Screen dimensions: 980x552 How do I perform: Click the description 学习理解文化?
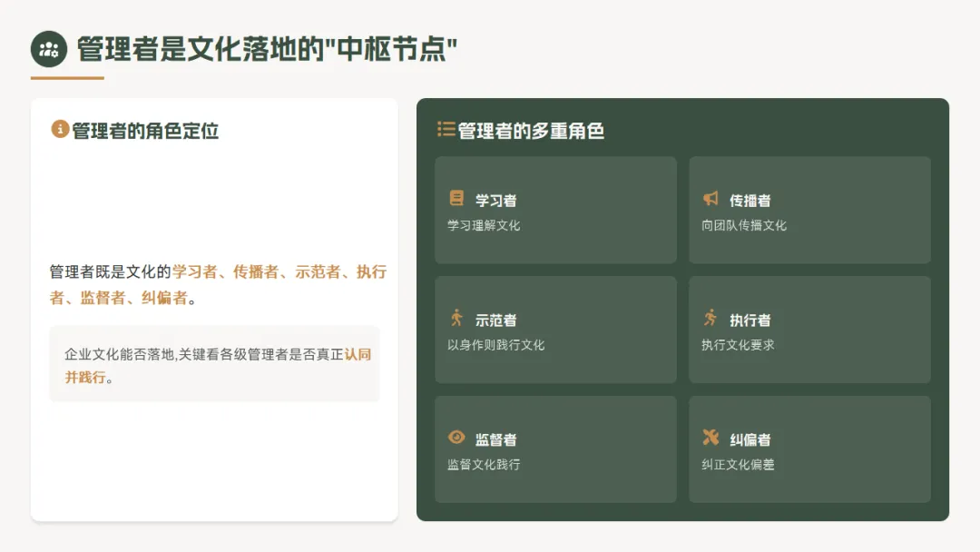[x=484, y=225]
